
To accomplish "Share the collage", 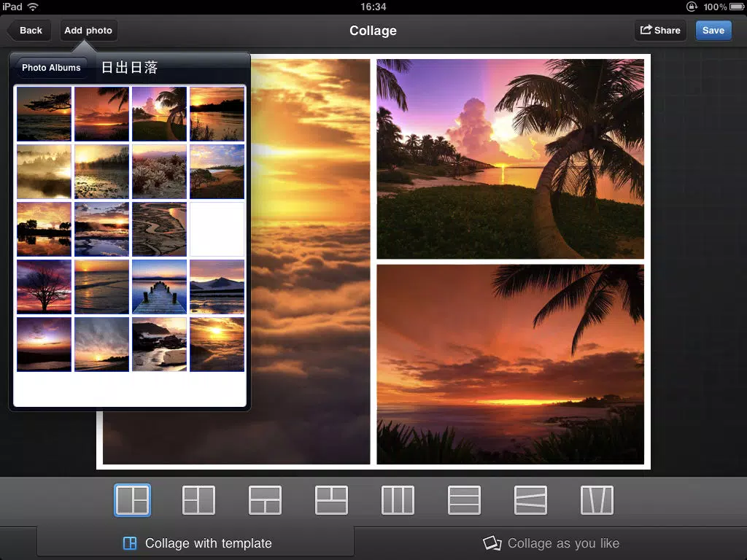I will point(660,31).
